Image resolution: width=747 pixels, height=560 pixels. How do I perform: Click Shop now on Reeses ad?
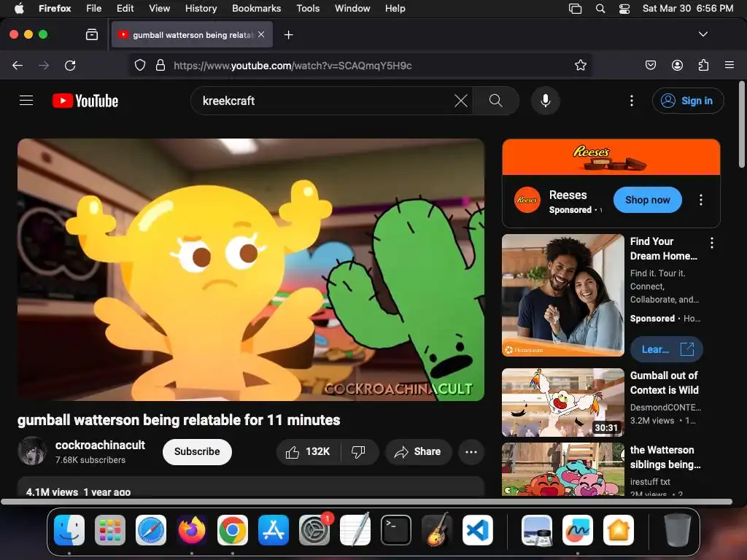point(647,200)
